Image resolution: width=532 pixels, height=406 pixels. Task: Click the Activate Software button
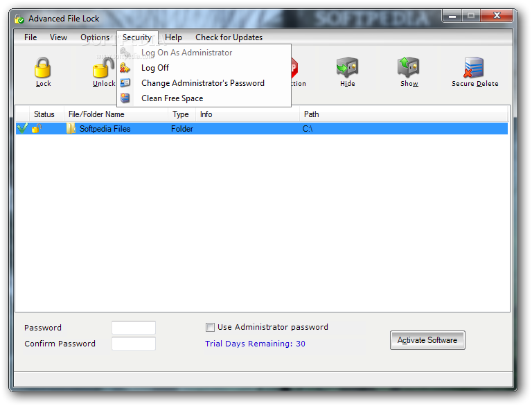point(427,339)
